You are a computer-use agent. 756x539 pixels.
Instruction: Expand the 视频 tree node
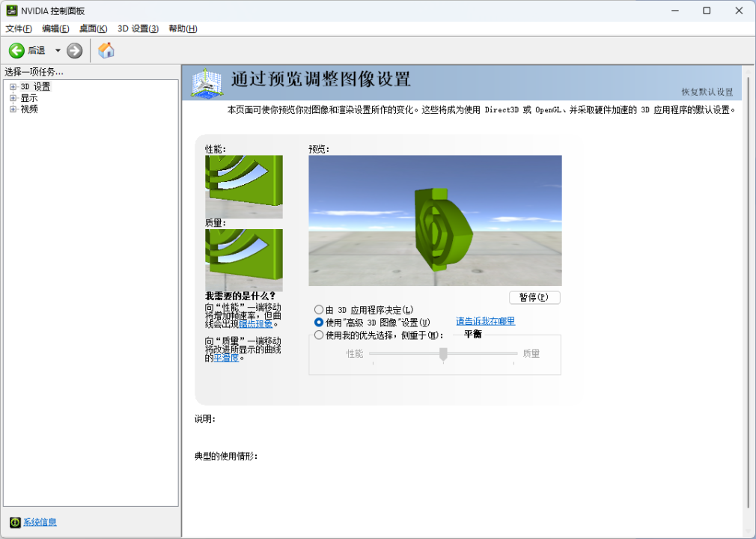11,109
